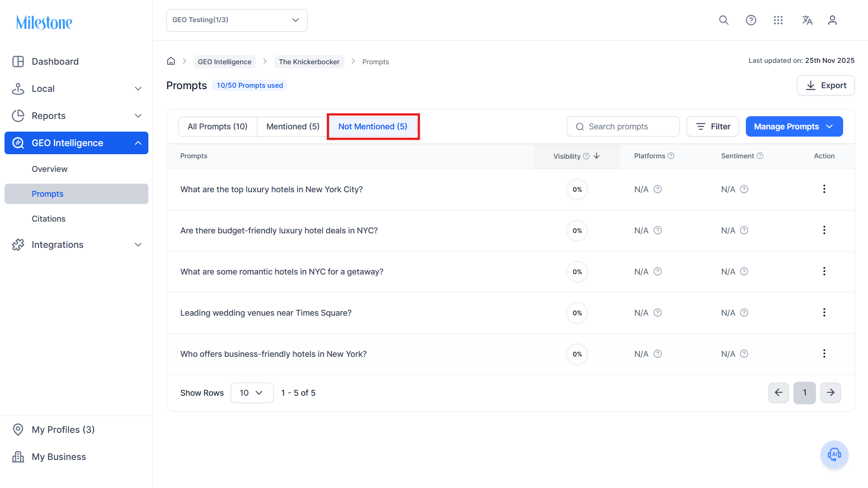Click the Milestone logo
868x488 pixels.
(x=44, y=22)
